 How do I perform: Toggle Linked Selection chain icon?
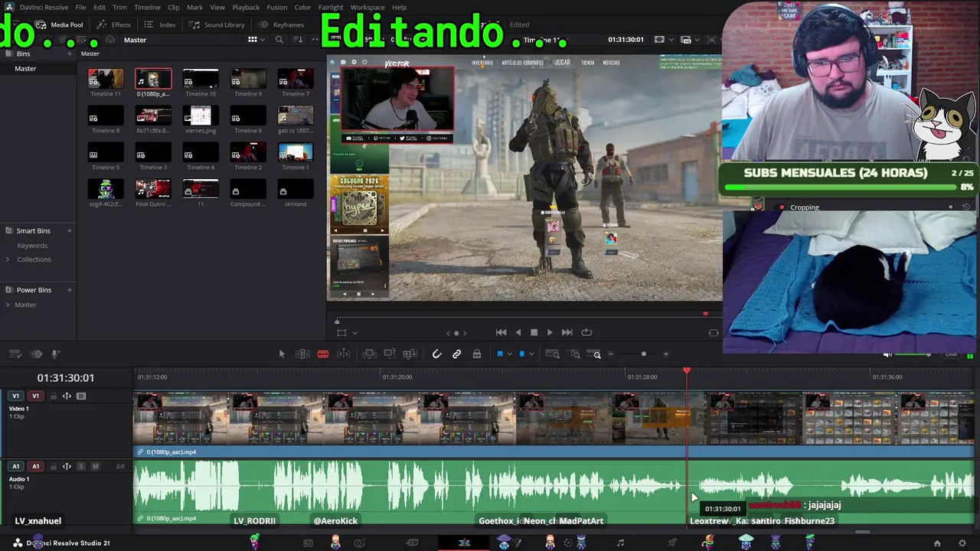(456, 354)
